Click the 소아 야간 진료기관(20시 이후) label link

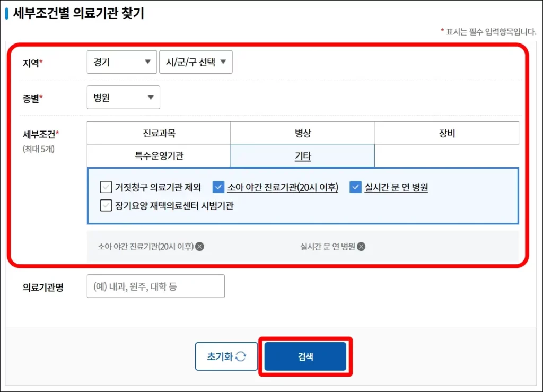pos(283,187)
